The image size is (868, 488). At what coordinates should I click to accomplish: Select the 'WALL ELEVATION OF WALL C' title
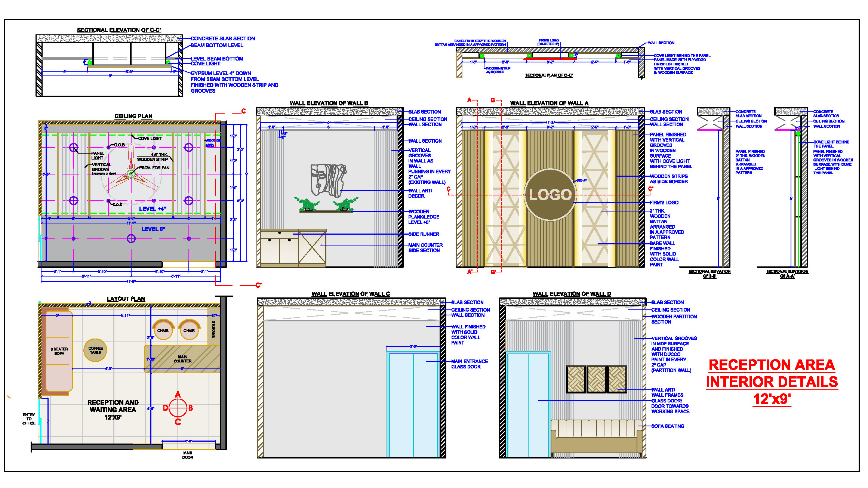(351, 294)
